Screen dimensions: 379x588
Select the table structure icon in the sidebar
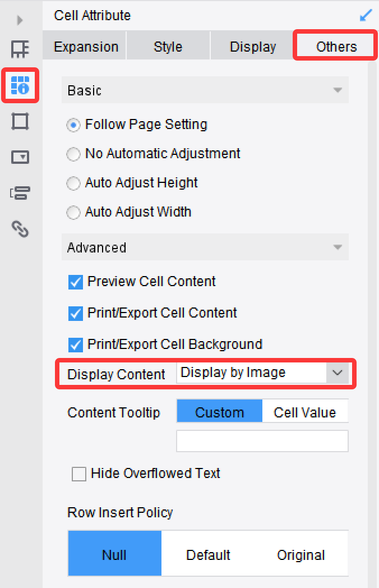pyautogui.click(x=20, y=50)
